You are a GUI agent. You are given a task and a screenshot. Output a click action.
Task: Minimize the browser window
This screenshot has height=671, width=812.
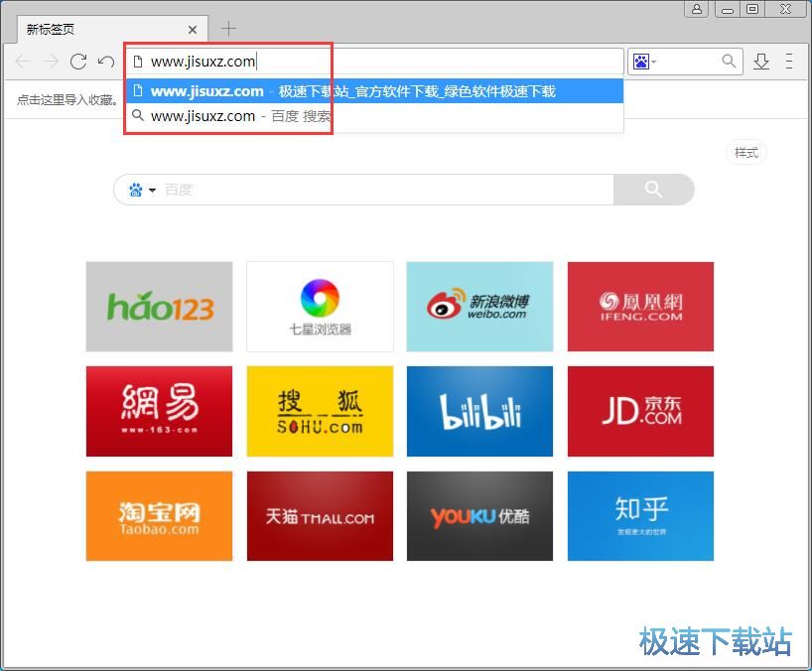[x=728, y=9]
